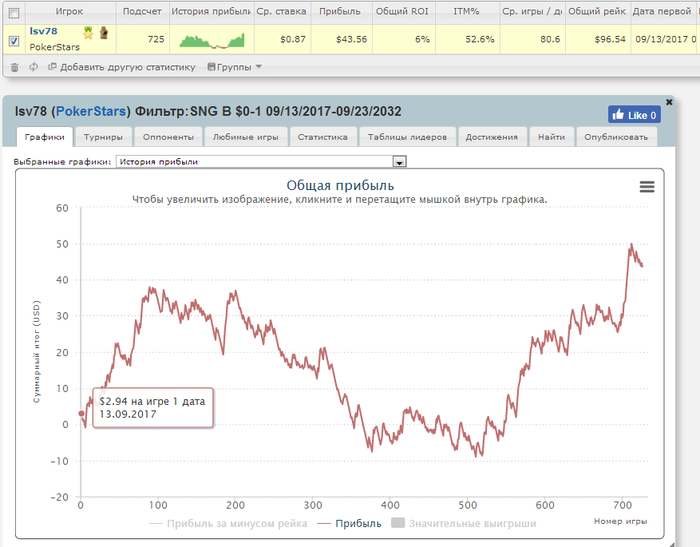
Task: Toggle Значительные выигрыши legend item
Action: [464, 523]
